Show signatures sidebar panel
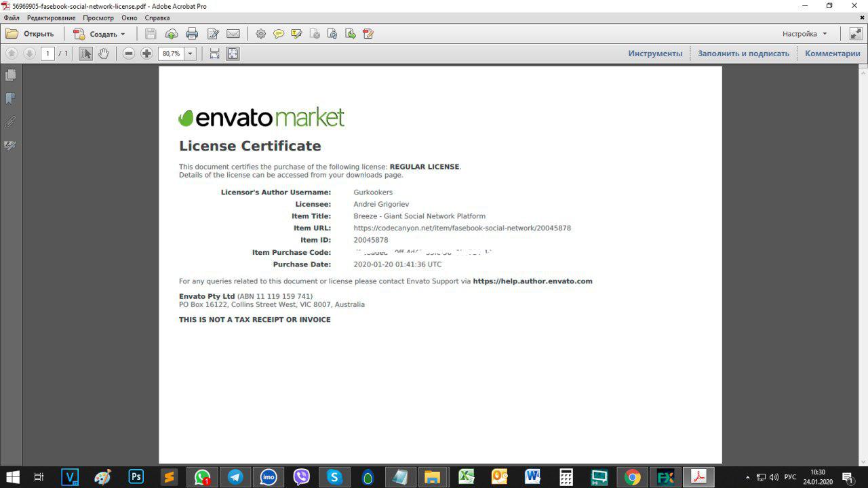Viewport: 868px width, 488px height. click(x=10, y=145)
